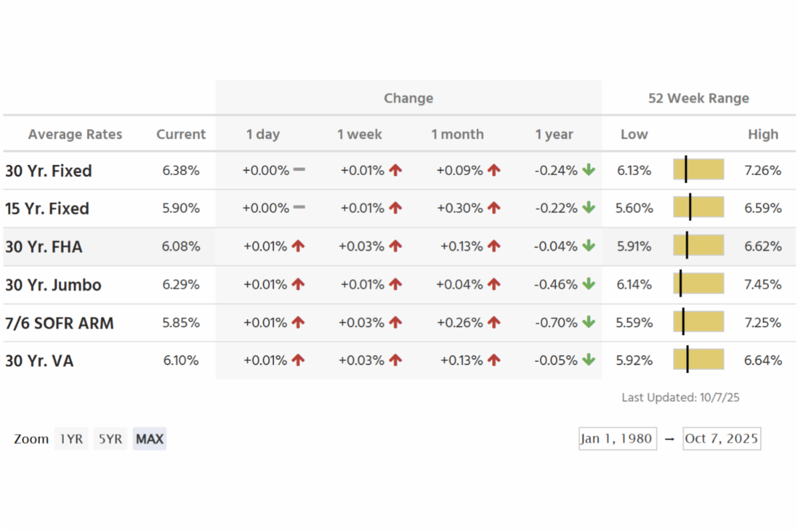Click the 30 Yr. Jumbo 1 year green down arrow
This screenshot has width=798, height=532.
589,285
